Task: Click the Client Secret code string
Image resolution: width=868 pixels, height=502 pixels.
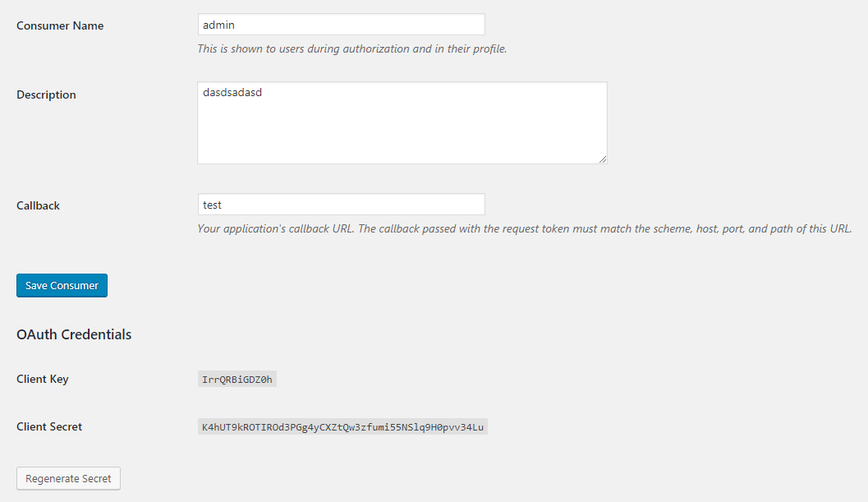Action: [342, 427]
